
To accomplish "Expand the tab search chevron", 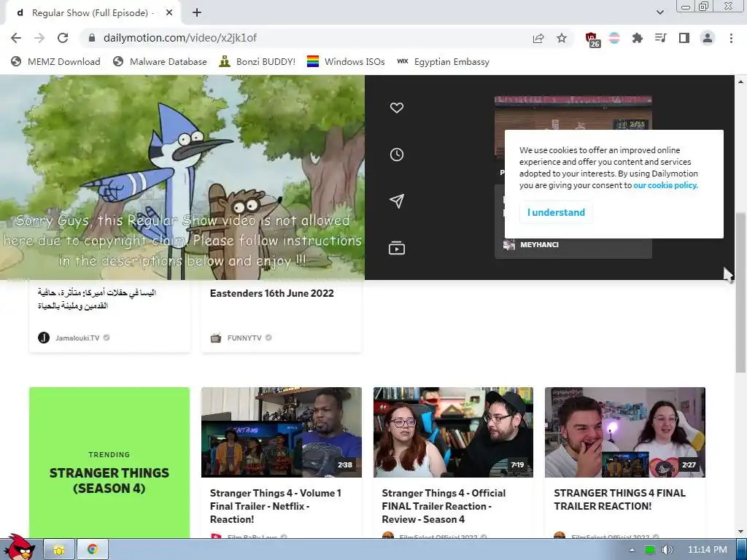I will pos(659,12).
